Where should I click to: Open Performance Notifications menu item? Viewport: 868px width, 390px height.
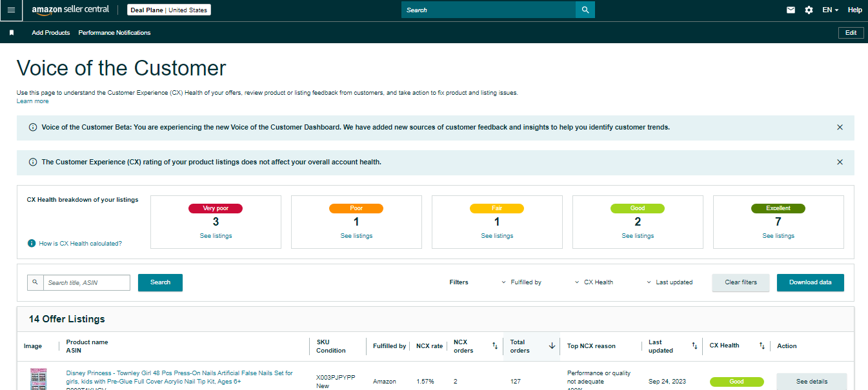(x=114, y=32)
